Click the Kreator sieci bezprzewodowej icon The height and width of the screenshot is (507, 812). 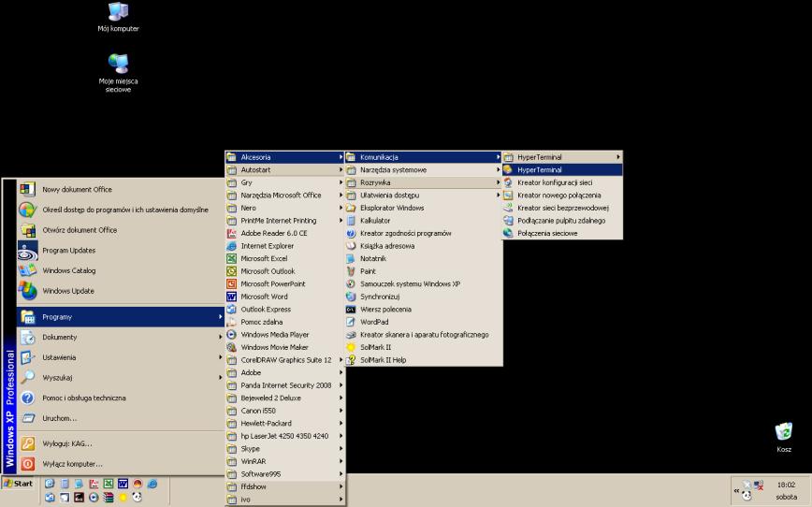(508, 209)
